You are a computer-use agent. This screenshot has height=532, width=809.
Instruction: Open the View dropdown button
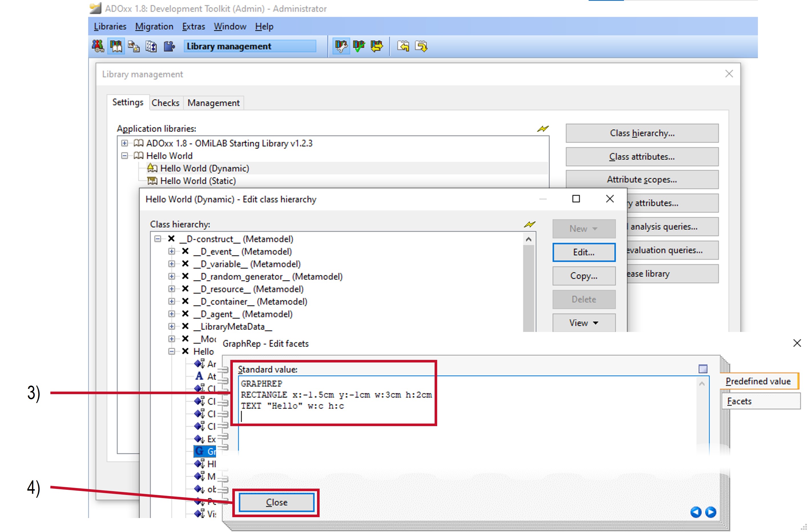584,323
